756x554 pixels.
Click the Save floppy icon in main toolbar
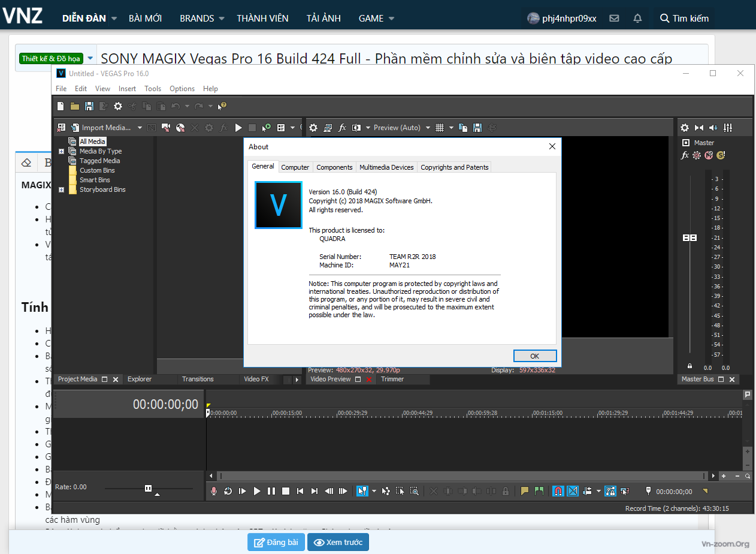pyautogui.click(x=89, y=106)
